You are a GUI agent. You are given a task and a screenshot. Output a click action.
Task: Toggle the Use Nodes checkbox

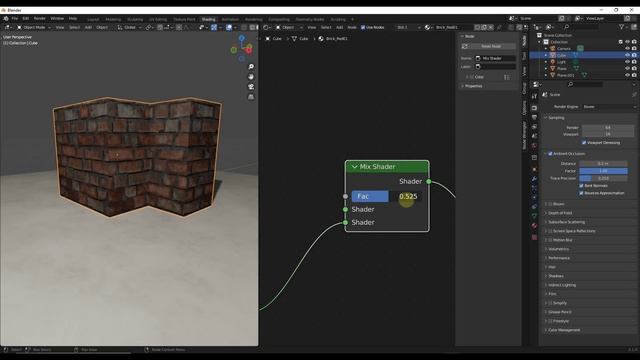(363, 27)
